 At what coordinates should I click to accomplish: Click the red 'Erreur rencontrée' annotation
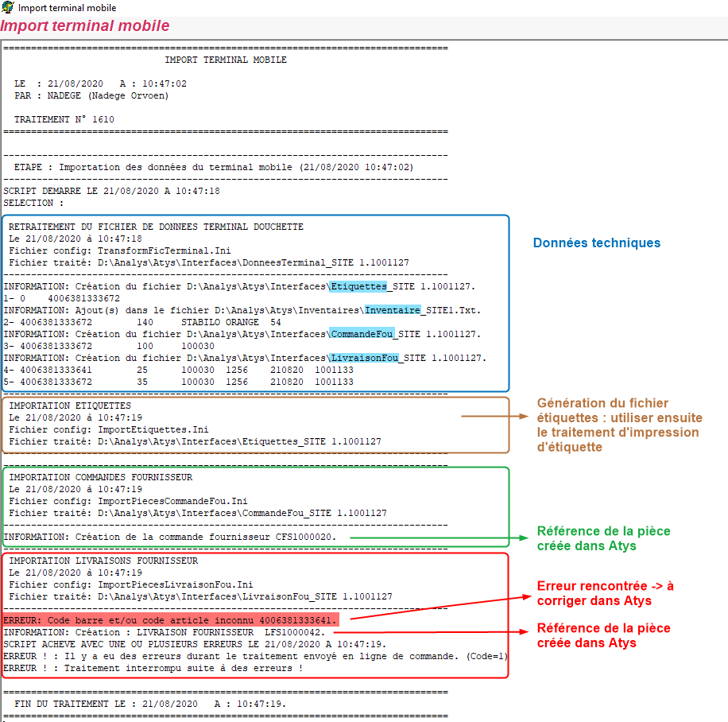click(605, 593)
